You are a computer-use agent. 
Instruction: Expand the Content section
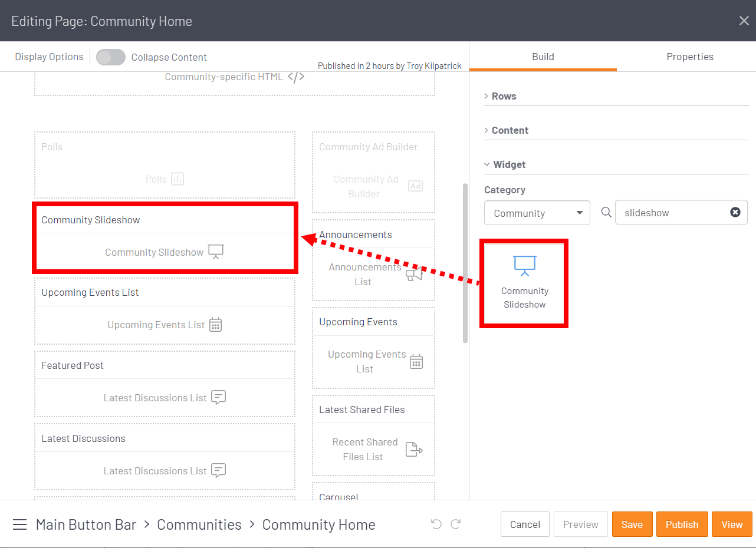tap(510, 130)
